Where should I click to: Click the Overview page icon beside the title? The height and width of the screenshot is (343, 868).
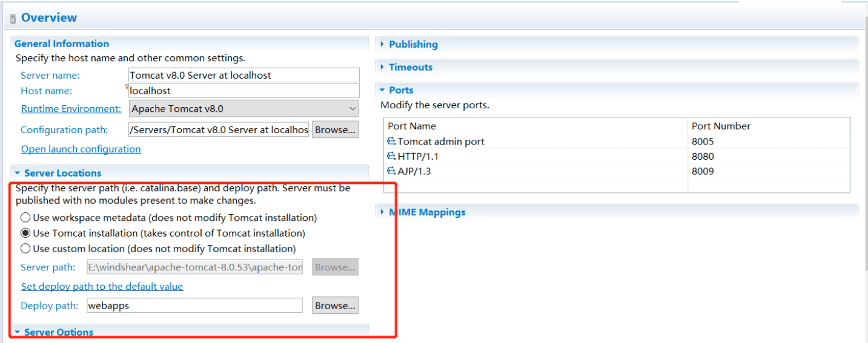pos(13,19)
